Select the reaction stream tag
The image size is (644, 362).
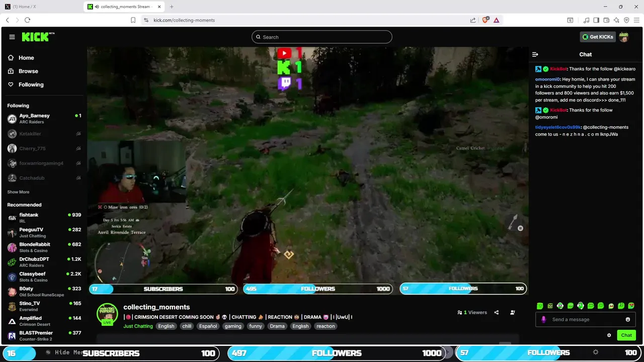coord(326,326)
